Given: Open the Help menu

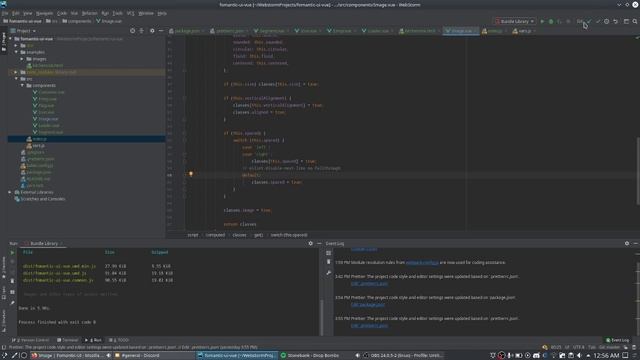Looking at the screenshot, I should point(162,13).
